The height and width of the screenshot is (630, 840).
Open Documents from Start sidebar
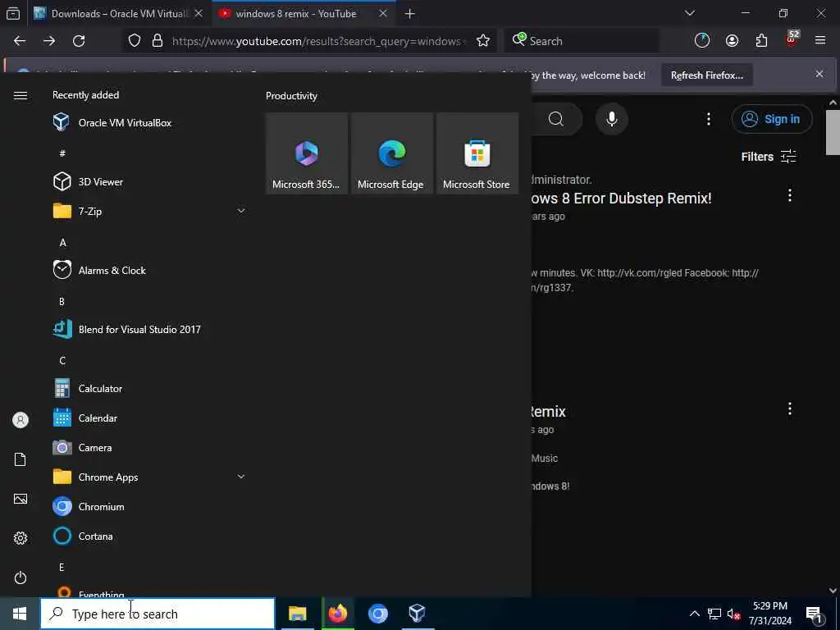click(21, 459)
